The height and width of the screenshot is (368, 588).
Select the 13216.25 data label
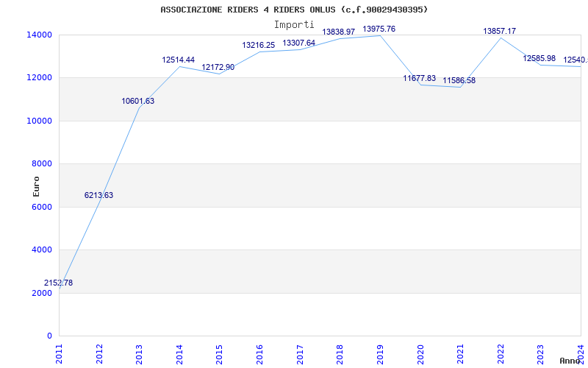coord(259,45)
